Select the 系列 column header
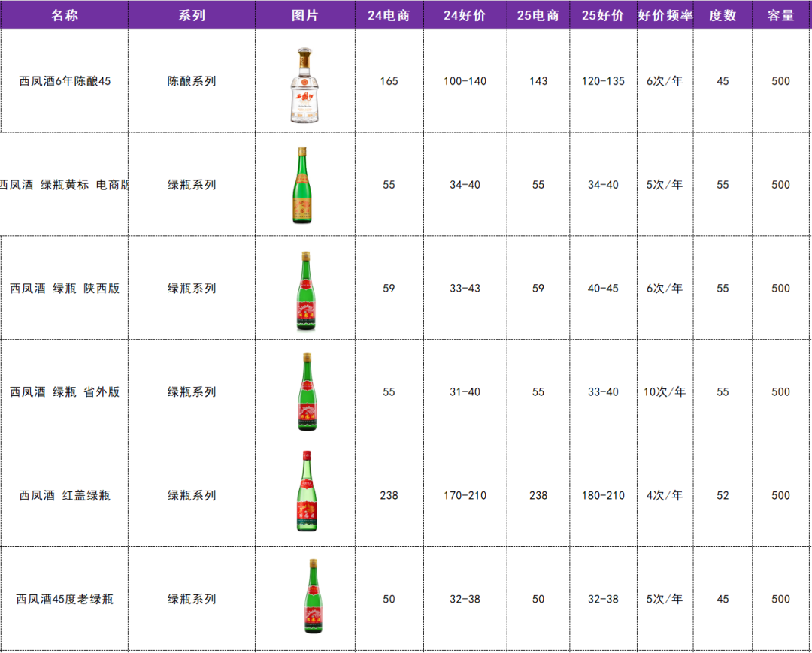 192,15
